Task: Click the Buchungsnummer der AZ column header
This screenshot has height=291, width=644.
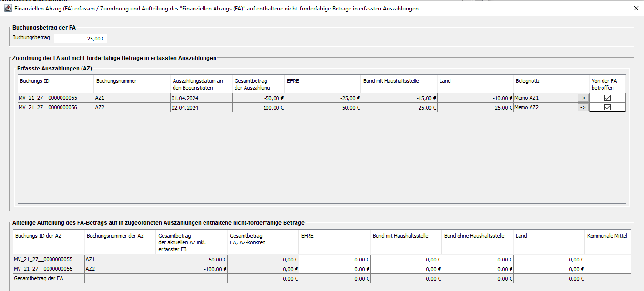Action: click(120, 242)
